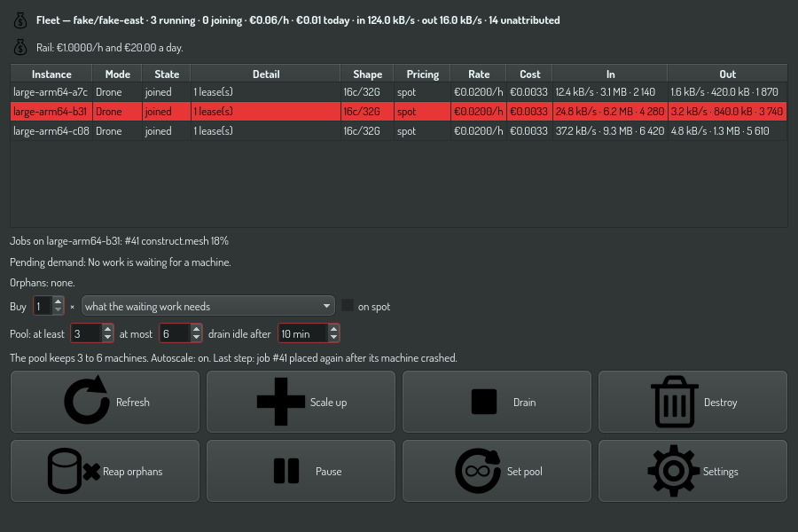Increase the 'at least' pool minimum

click(107, 329)
